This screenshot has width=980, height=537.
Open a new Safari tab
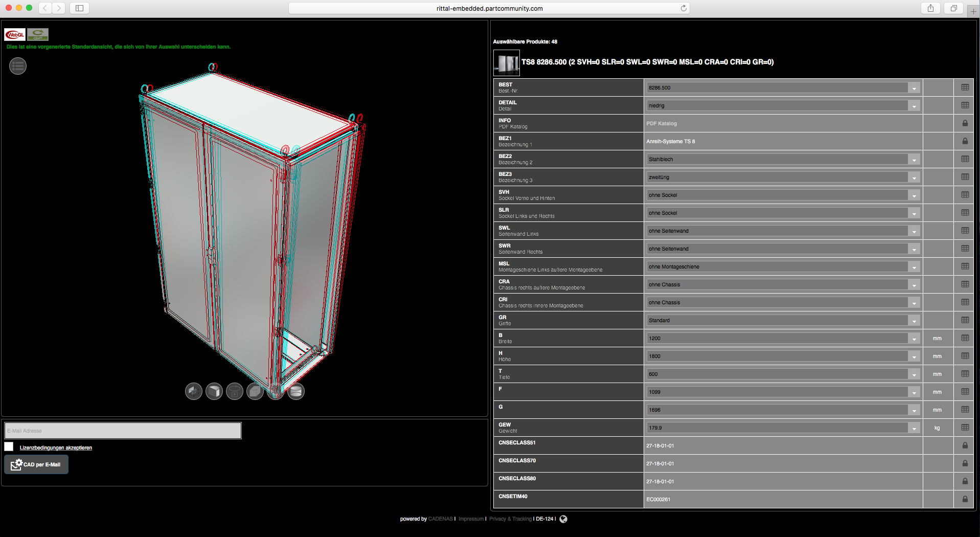[x=973, y=11]
